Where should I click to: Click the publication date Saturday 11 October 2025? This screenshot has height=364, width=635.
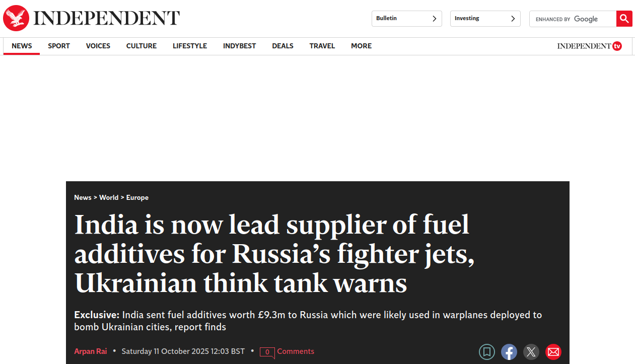pyautogui.click(x=183, y=351)
